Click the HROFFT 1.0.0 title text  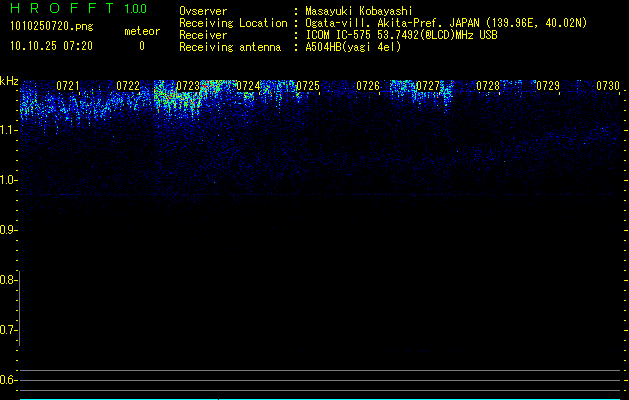[79, 8]
